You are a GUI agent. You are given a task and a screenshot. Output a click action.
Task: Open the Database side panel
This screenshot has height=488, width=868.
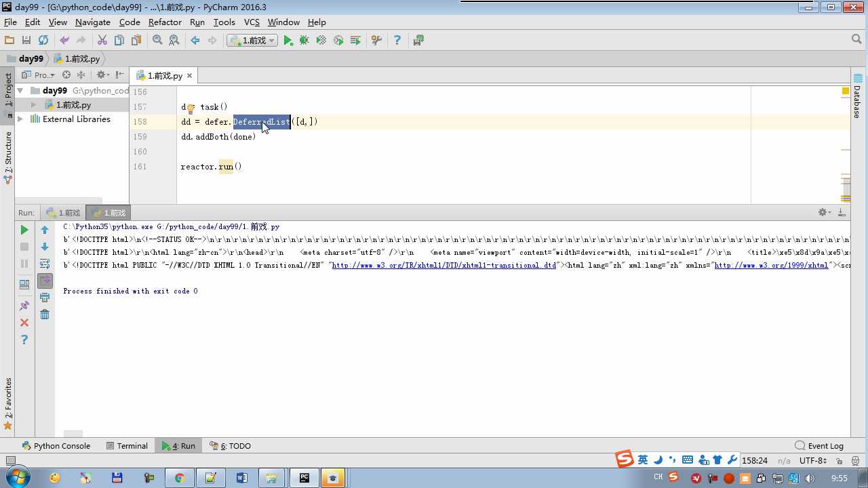[x=857, y=97]
